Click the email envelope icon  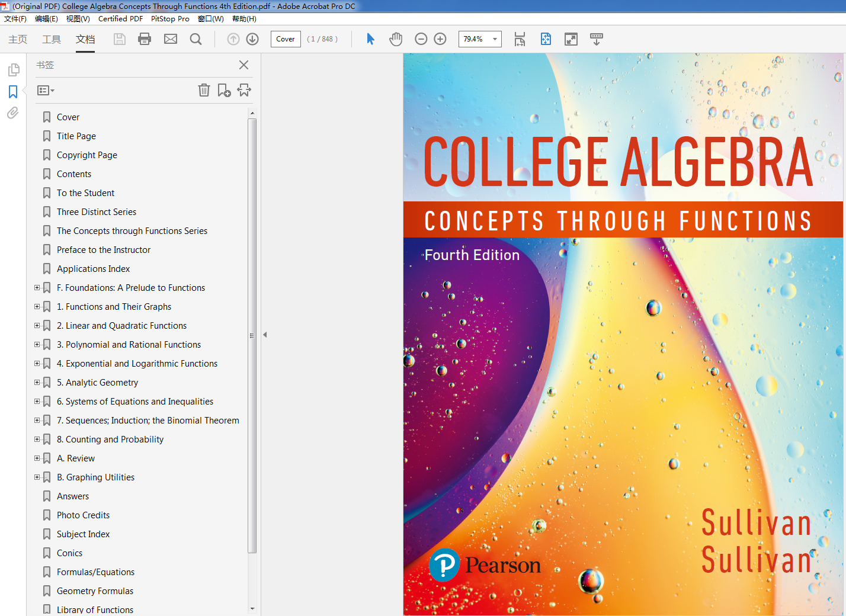(x=171, y=39)
